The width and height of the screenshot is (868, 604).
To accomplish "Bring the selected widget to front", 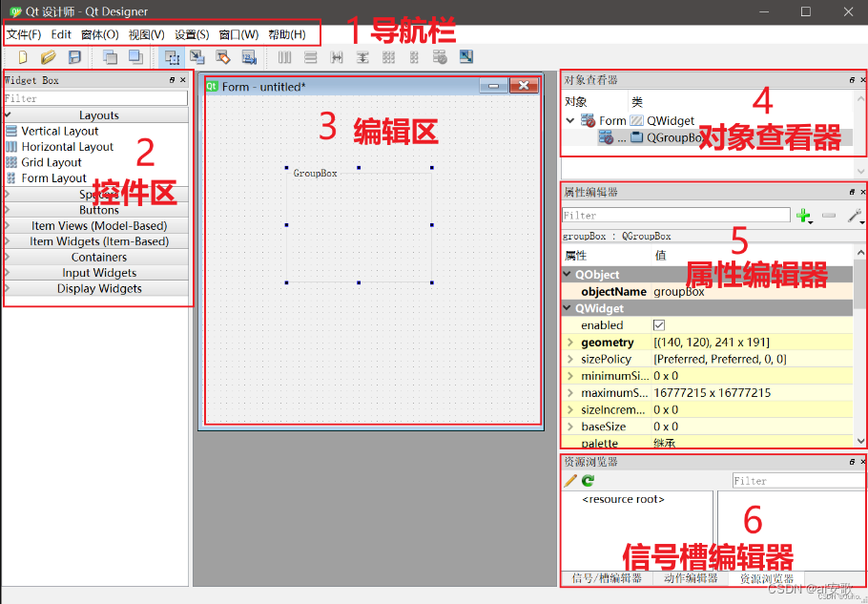I will [x=135, y=57].
